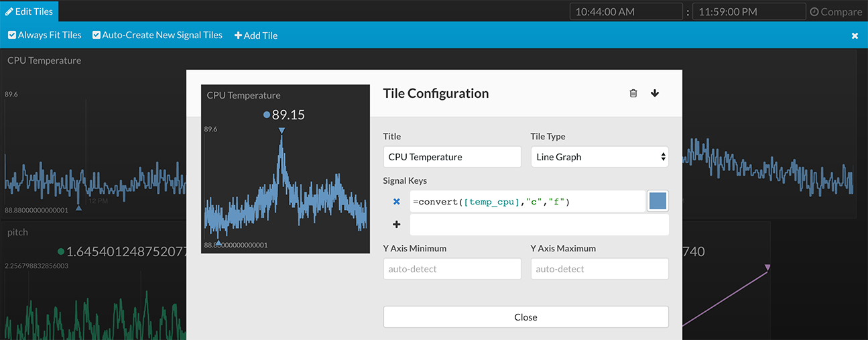Image resolution: width=868 pixels, height=340 pixels.
Task: Open the Edit Tiles tab
Action: tap(29, 11)
